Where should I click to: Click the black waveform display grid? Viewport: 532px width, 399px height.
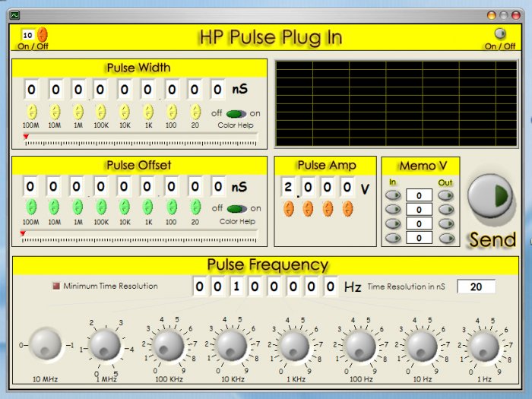[x=396, y=104]
